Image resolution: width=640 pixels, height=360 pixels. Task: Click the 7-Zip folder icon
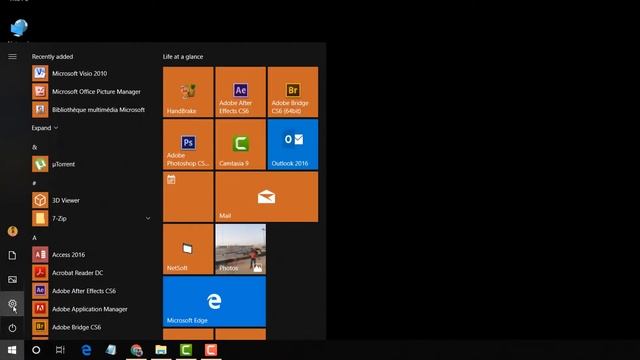click(x=40, y=218)
